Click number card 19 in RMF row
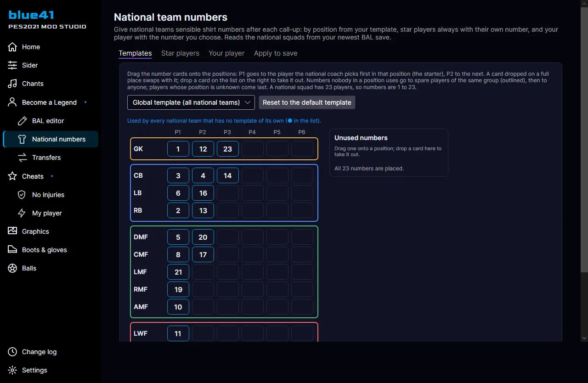The height and width of the screenshot is (383, 588). [178, 289]
